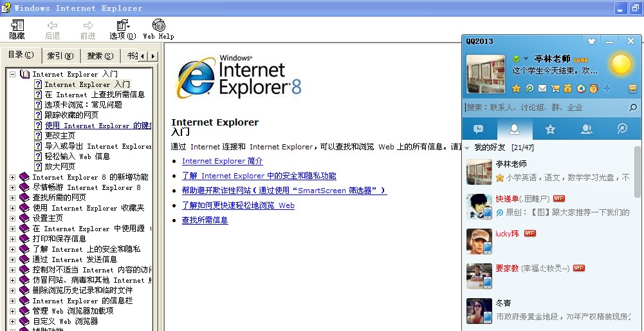Viewport: 644px width, 331px height.
Task: Open Web Help from the toolbar
Action: [158, 30]
